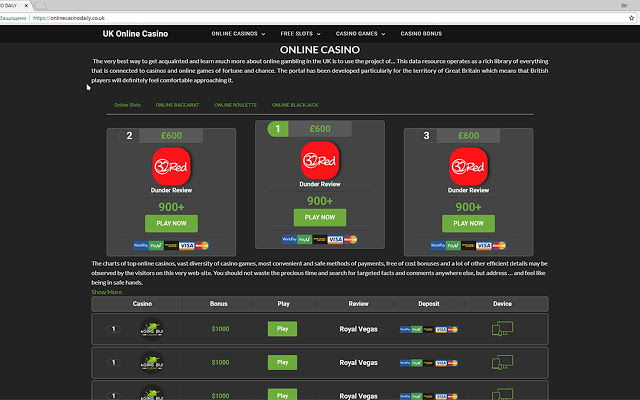Screen dimensions: 640x400
Task: Click the WorldPay icon in card 1
Action: [289, 239]
